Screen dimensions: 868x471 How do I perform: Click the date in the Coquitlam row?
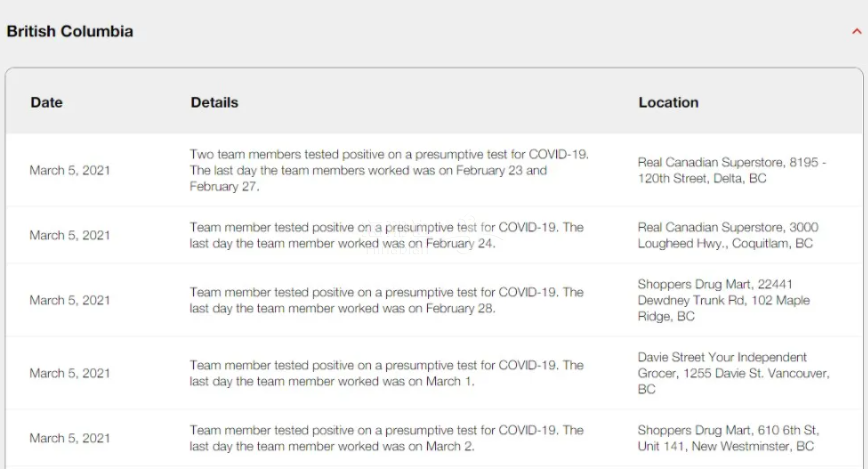coord(70,235)
